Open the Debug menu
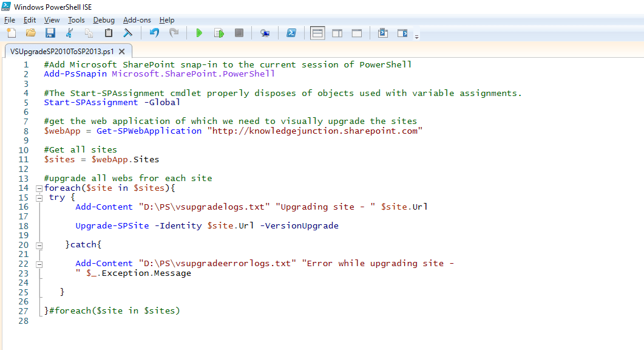Image resolution: width=644 pixels, height=350 pixels. tap(104, 19)
